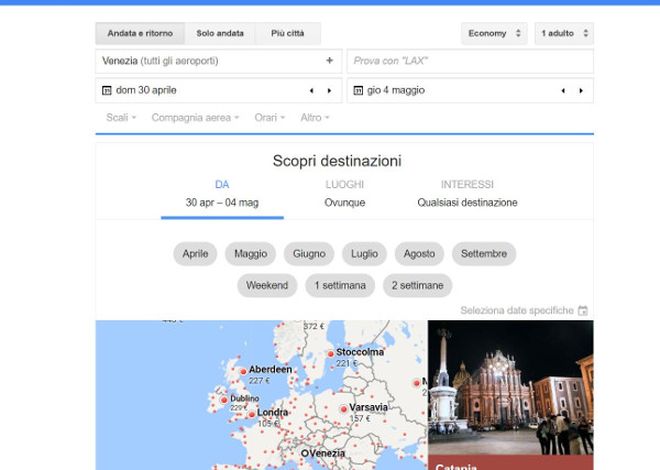Add another origin with the plus icon
The image size is (660, 470).
click(x=330, y=61)
